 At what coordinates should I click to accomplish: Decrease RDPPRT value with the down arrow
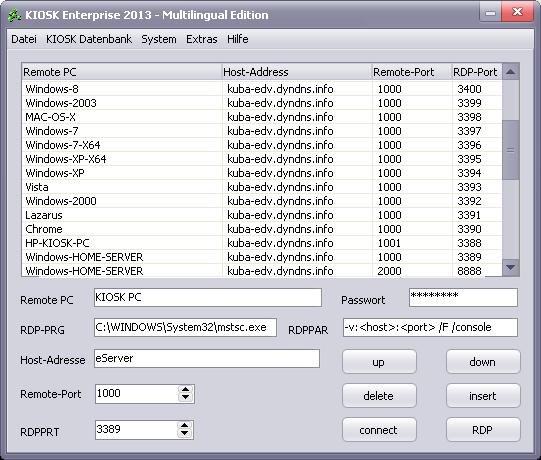click(185, 433)
